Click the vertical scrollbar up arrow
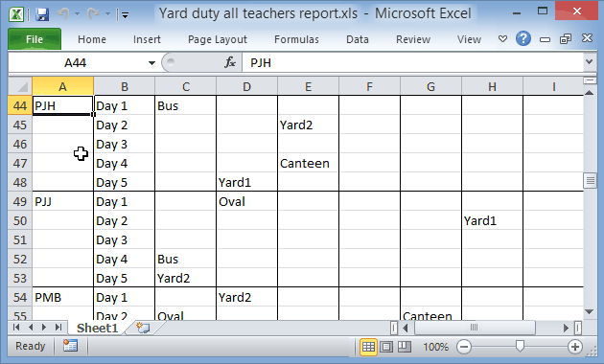 [590, 92]
